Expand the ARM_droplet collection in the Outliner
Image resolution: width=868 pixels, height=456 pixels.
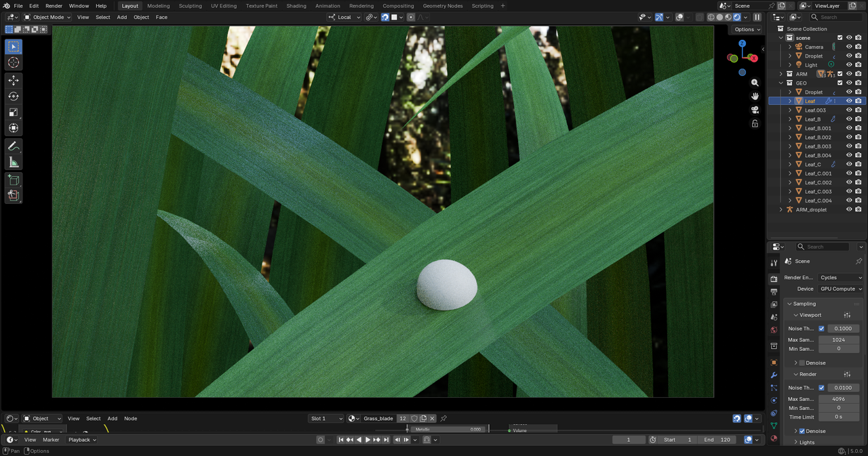click(x=781, y=209)
